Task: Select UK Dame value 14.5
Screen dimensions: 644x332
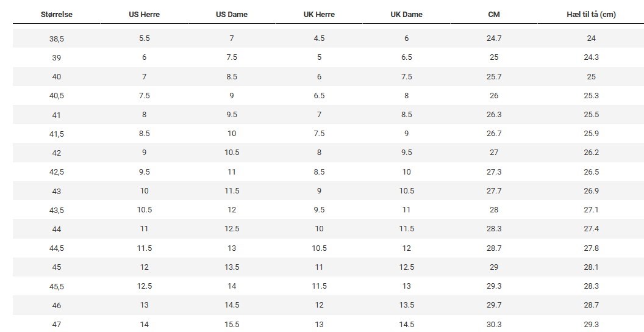Action: [x=407, y=324]
